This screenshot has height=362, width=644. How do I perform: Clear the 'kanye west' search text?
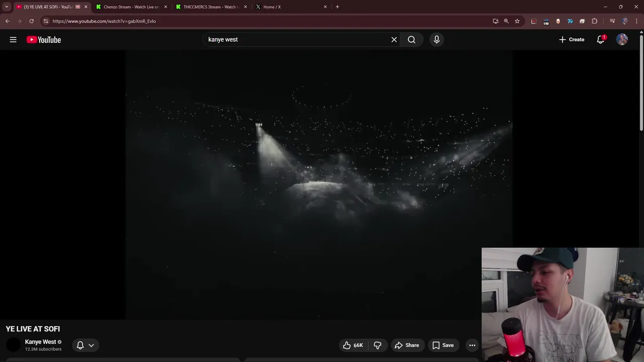394,40
